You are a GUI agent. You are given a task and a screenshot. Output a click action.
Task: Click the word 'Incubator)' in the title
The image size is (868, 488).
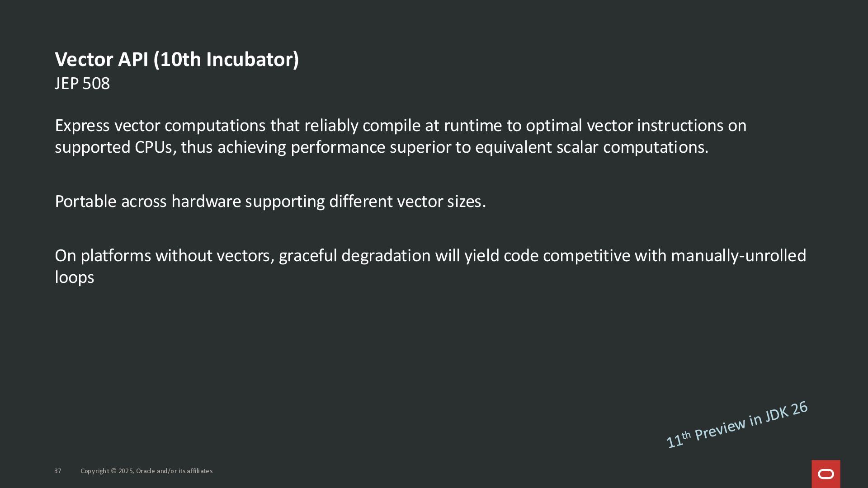[252, 59]
